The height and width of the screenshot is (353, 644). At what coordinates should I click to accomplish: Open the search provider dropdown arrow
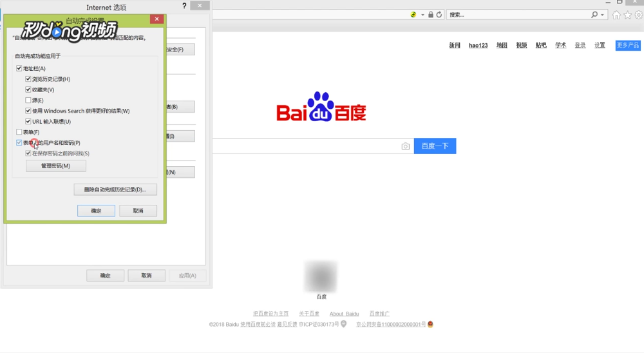[x=602, y=15]
